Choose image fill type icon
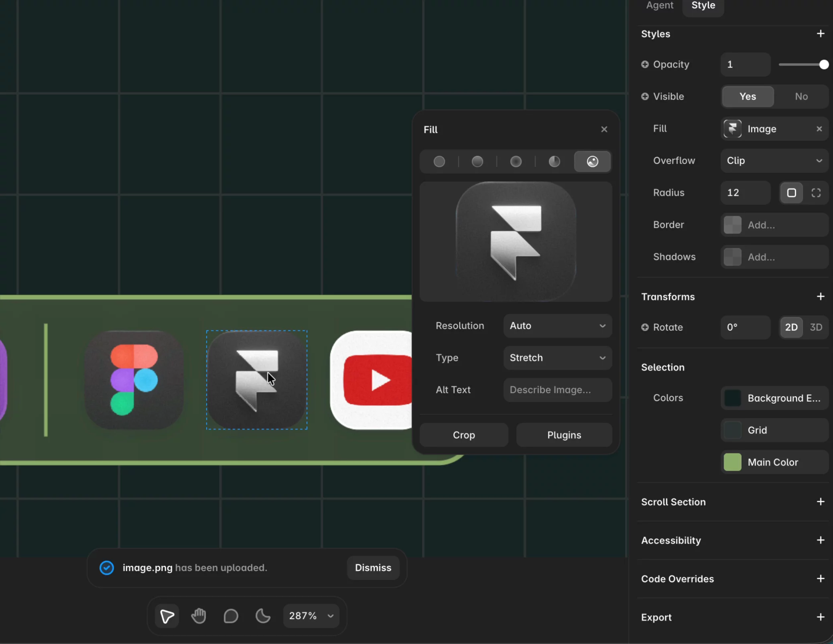833x644 pixels. (592, 162)
